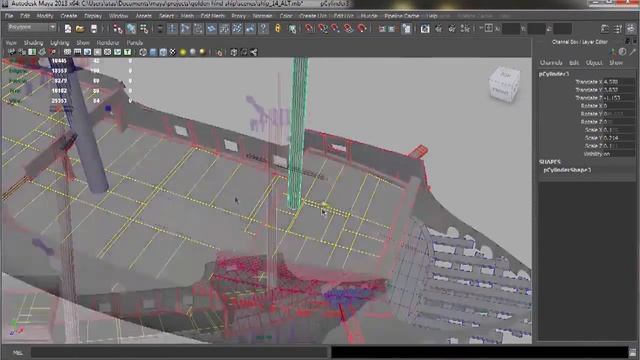Select by hierarchy mode icon
This screenshot has height=360, width=640.
click(118, 29)
